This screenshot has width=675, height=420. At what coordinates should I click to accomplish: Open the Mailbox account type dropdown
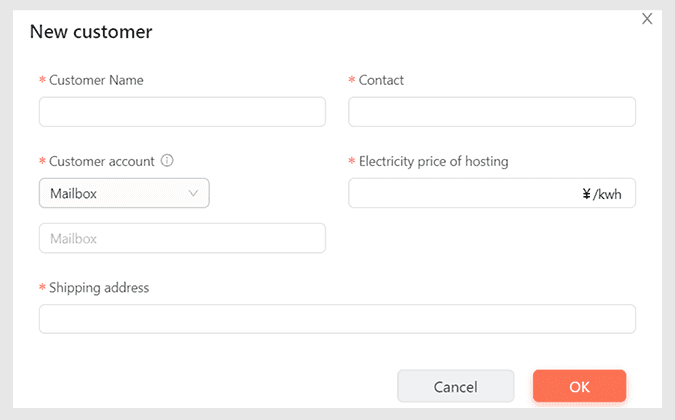[124, 193]
